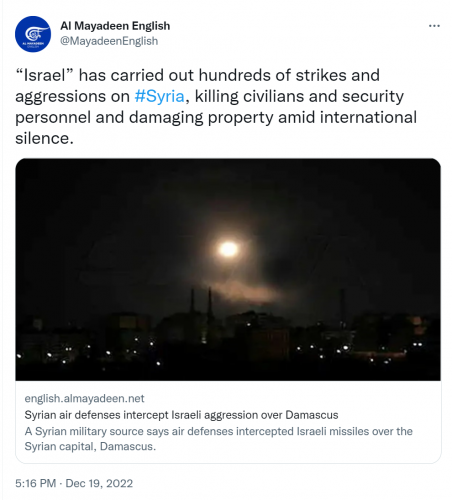The height and width of the screenshot is (500, 452).
Task: Open the night sky explosion preview image
Action: pyautogui.click(x=228, y=269)
